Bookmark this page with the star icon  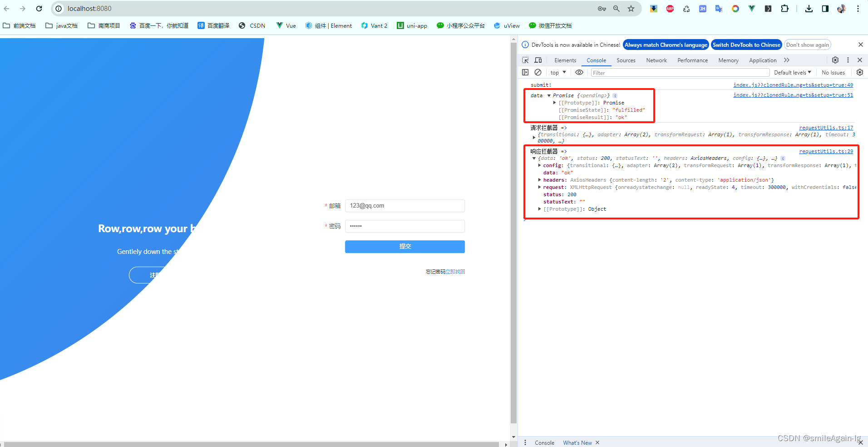coord(631,9)
